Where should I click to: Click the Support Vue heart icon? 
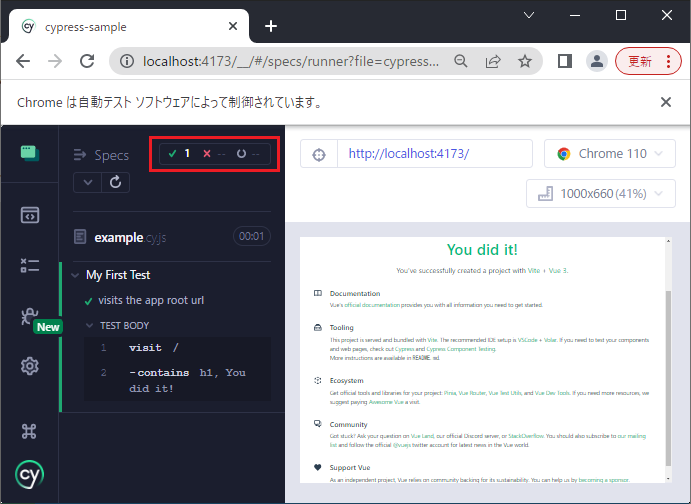pos(318,467)
